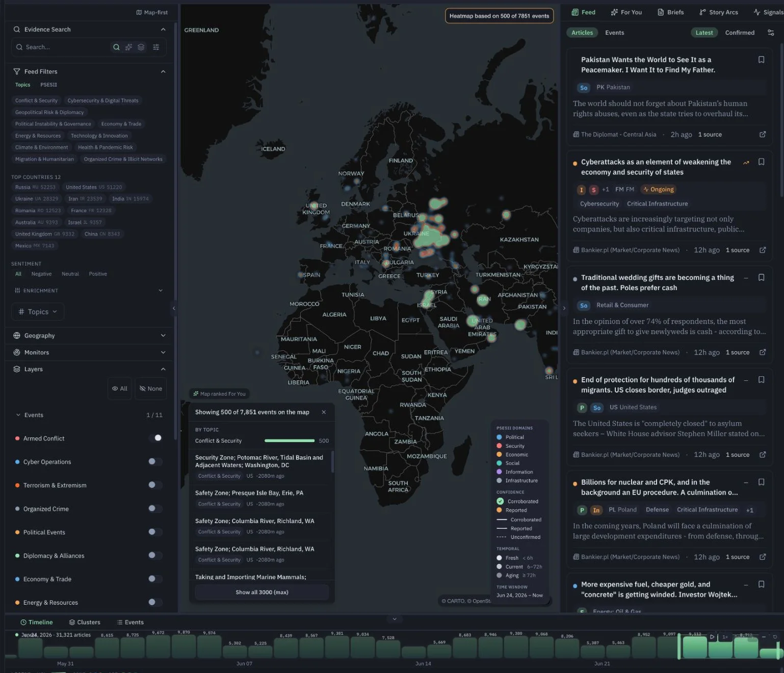Image resolution: width=784 pixels, height=673 pixels.
Task: Click the Map-first layout button
Action: point(152,12)
